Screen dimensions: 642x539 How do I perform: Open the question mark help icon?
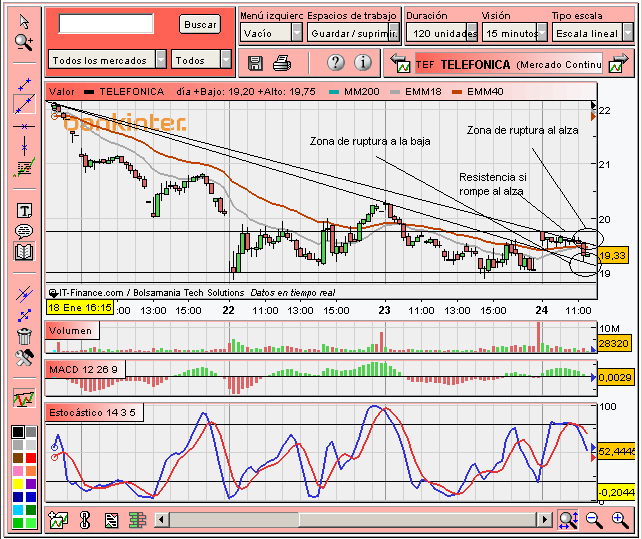point(336,63)
